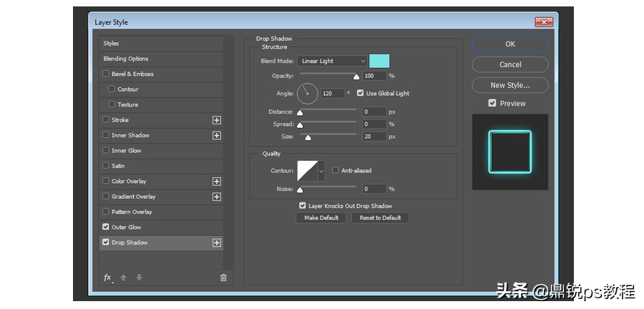Open the Contour picker dropdown arrow
Image resolution: width=644 pixels, height=309 pixels.
[x=321, y=171]
